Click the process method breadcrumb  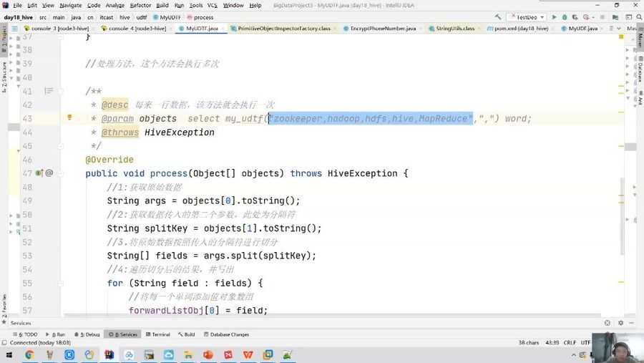coord(200,17)
